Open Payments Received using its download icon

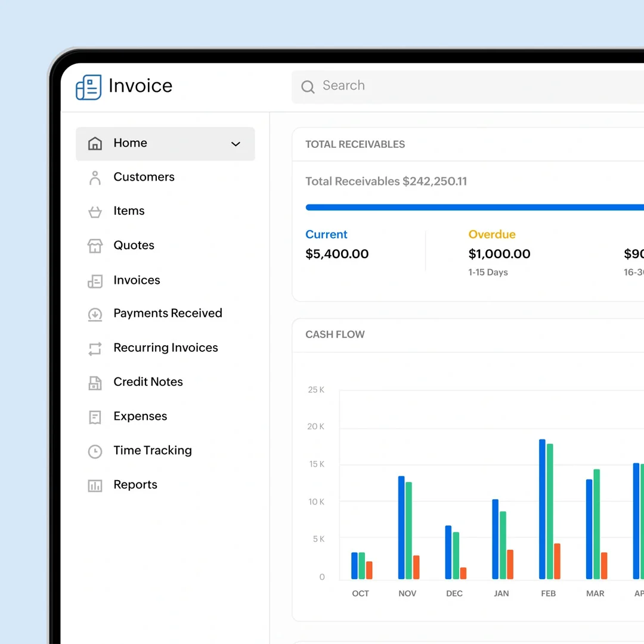pyautogui.click(x=95, y=314)
